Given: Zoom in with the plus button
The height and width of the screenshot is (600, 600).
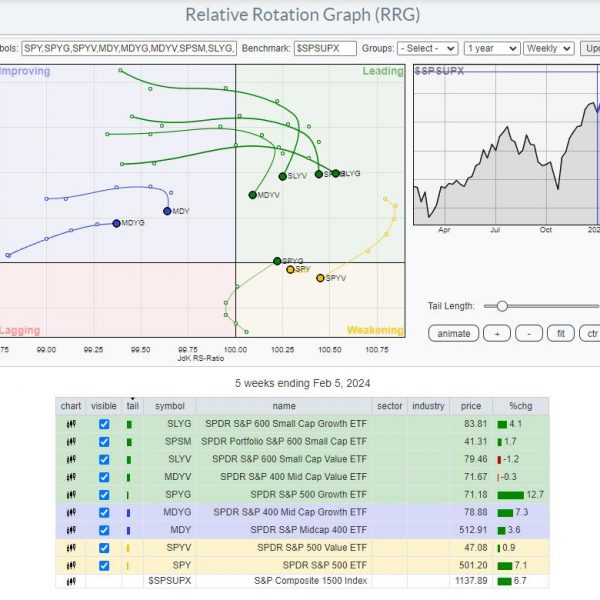Looking at the screenshot, I should tap(497, 333).
